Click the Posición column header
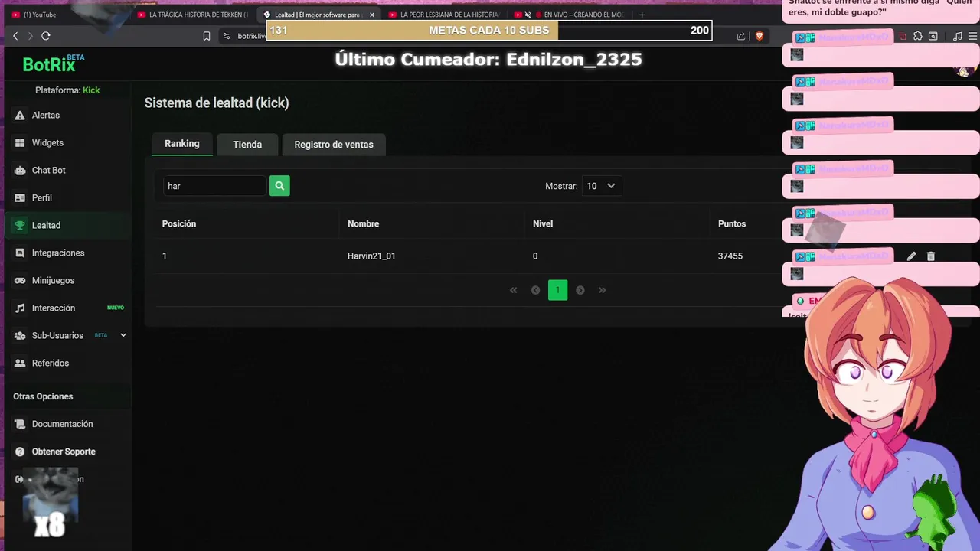 point(179,223)
